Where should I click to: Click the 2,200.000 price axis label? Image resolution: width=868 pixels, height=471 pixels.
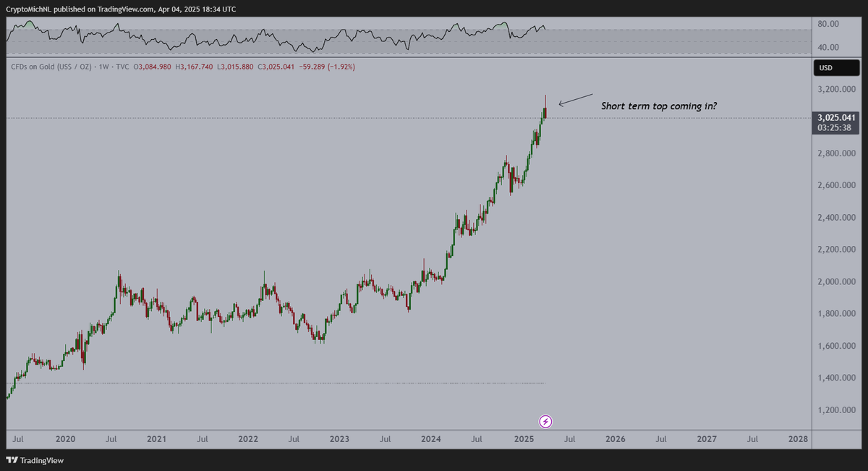(x=838, y=250)
